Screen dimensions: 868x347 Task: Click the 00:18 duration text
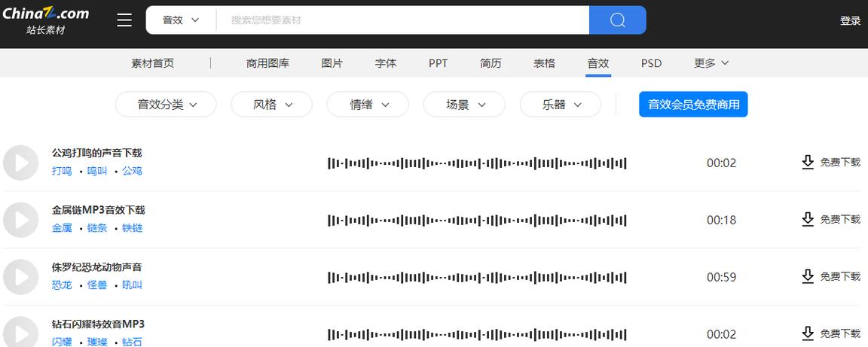pos(721,221)
